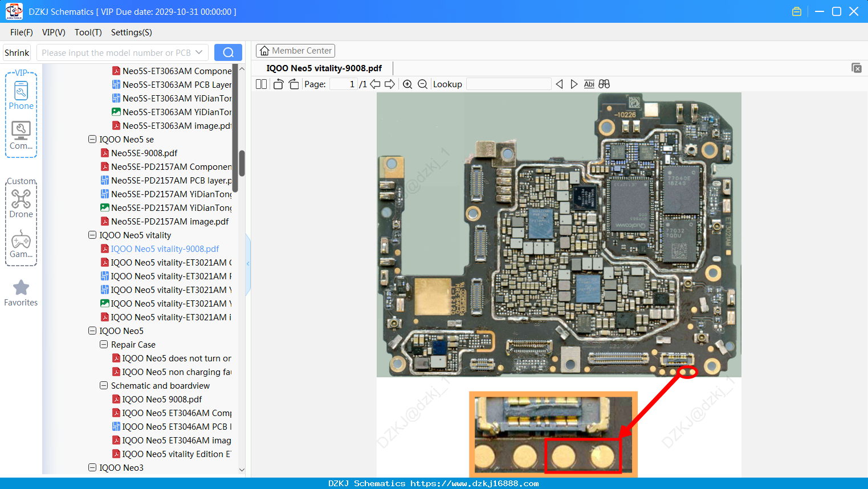Rotate the page counterclockwise
Image resolution: width=868 pixels, height=489 pixels.
pos(278,84)
